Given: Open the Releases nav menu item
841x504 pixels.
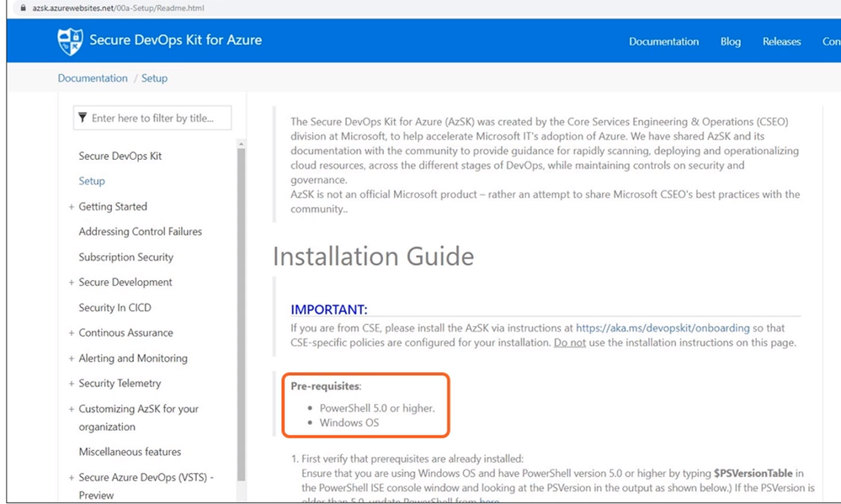Looking at the screenshot, I should pyautogui.click(x=781, y=41).
